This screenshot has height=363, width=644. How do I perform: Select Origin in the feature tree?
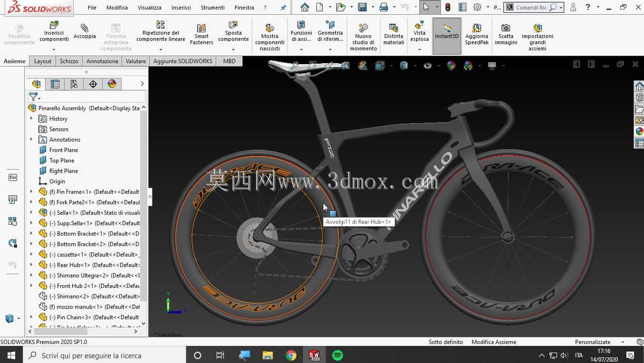(x=57, y=181)
